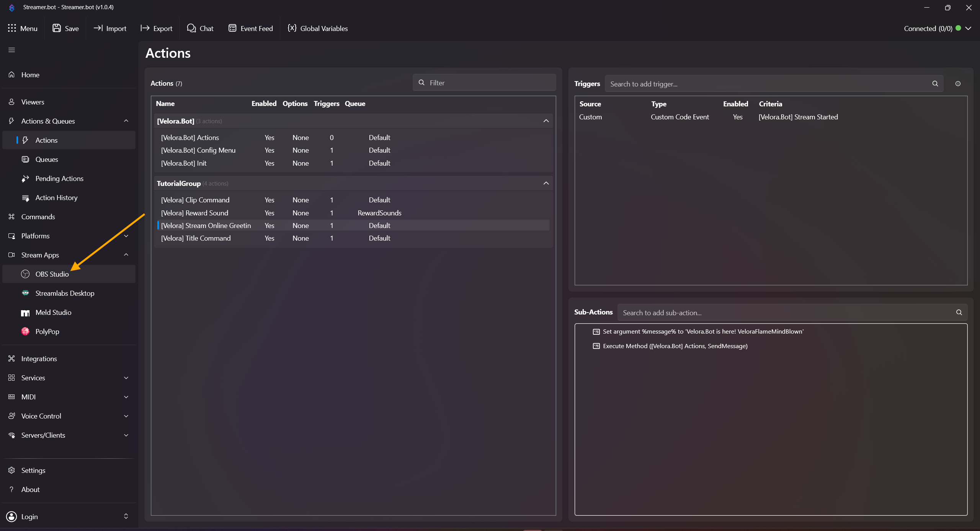The width and height of the screenshot is (980, 531).
Task: Open the Event Feed
Action: tap(251, 28)
